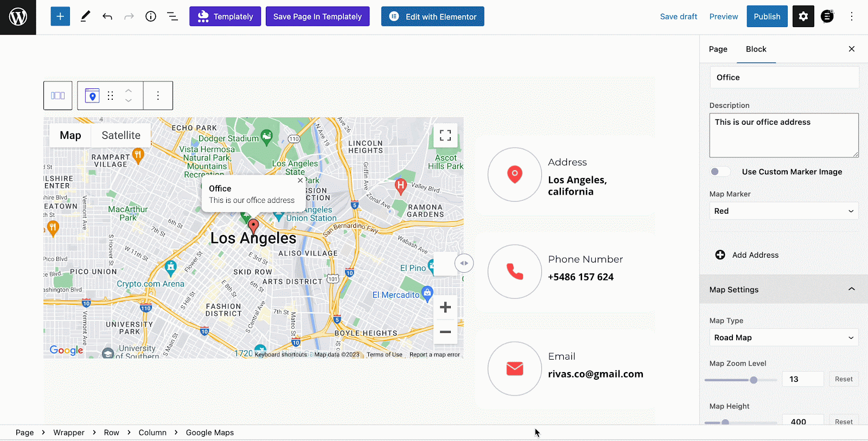Viewport: 868px width, 441px height.
Task: Select Row in the breadcrumb
Action: tap(111, 432)
